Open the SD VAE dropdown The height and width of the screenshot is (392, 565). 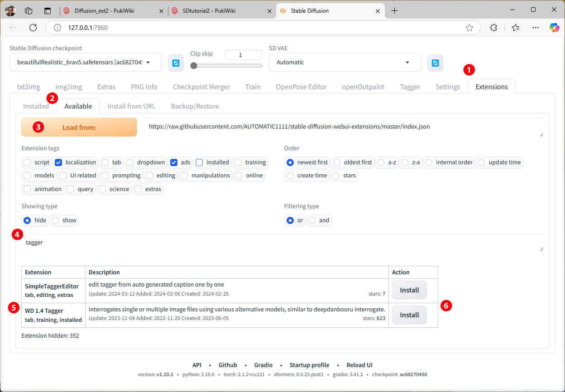point(407,62)
